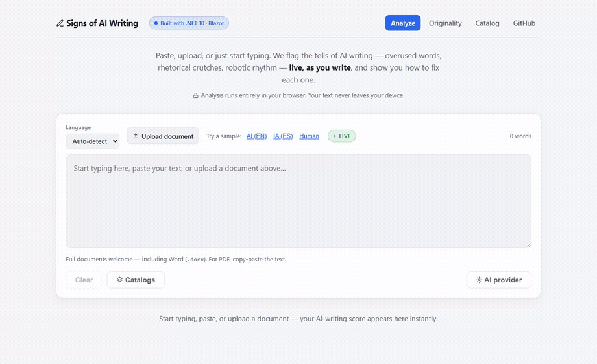Load the AI (EN) sample text

coord(256,136)
